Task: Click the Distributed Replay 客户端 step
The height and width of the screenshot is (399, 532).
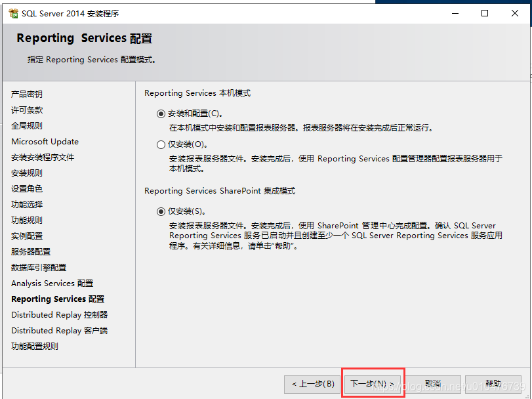Action: [x=60, y=331]
